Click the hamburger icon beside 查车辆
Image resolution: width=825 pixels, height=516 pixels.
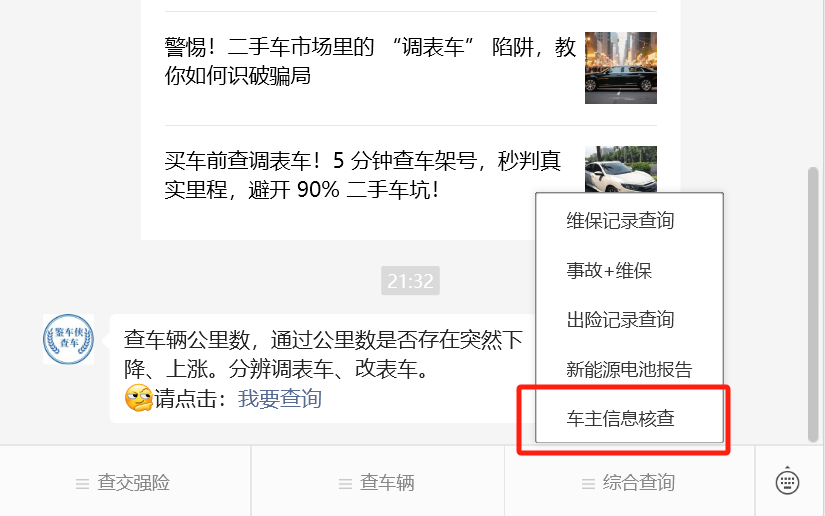[345, 483]
